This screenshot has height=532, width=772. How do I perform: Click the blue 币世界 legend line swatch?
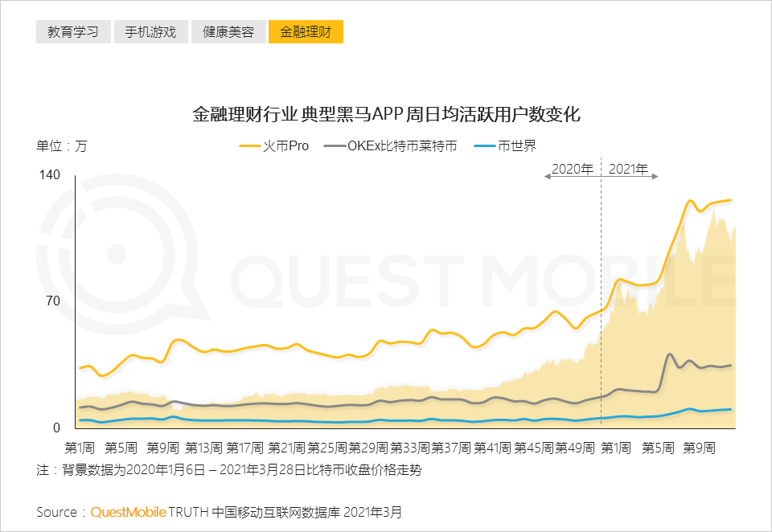click(484, 146)
